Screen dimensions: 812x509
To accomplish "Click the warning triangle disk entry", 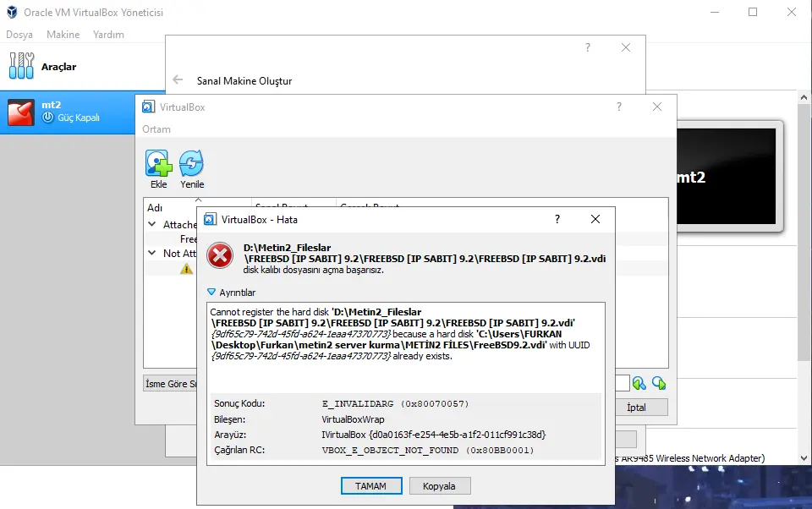I will tap(186, 268).
